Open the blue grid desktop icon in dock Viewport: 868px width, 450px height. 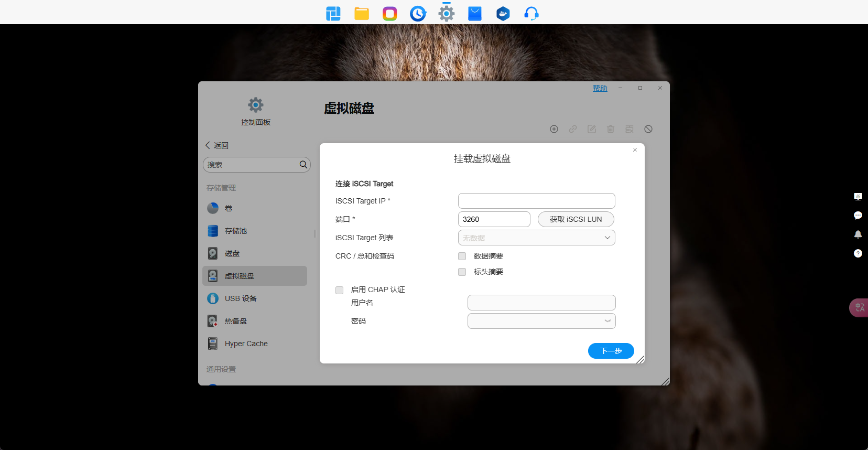(333, 14)
